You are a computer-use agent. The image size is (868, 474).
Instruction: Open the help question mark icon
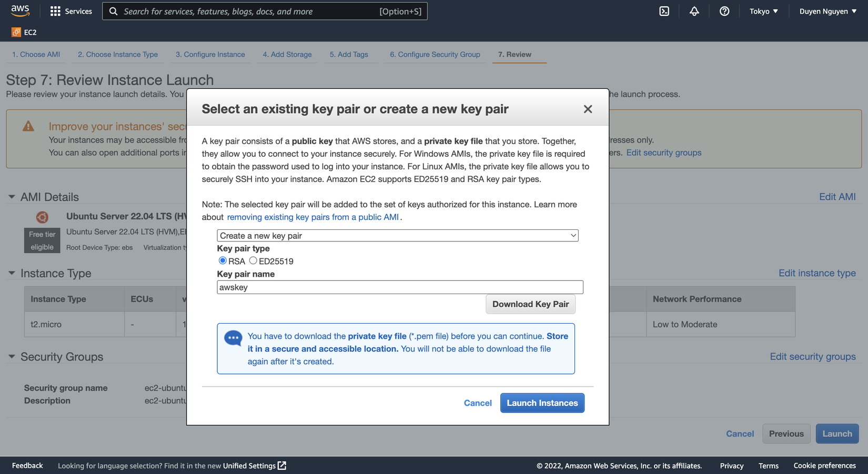pos(724,11)
